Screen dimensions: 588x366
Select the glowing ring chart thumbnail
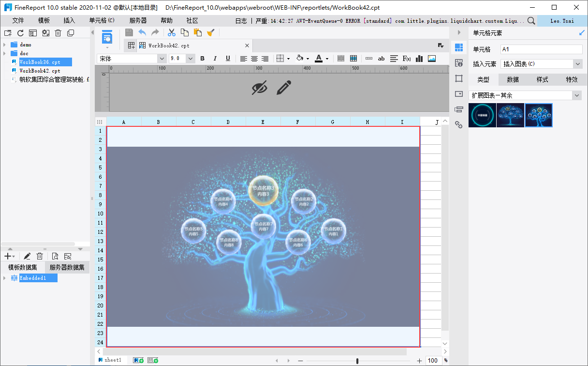482,115
